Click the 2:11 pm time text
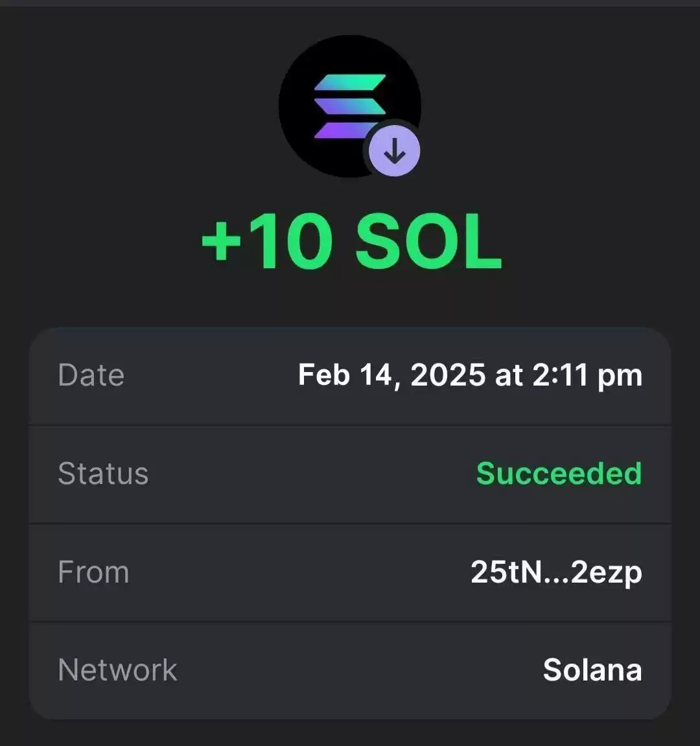This screenshot has height=746, width=700. click(587, 375)
